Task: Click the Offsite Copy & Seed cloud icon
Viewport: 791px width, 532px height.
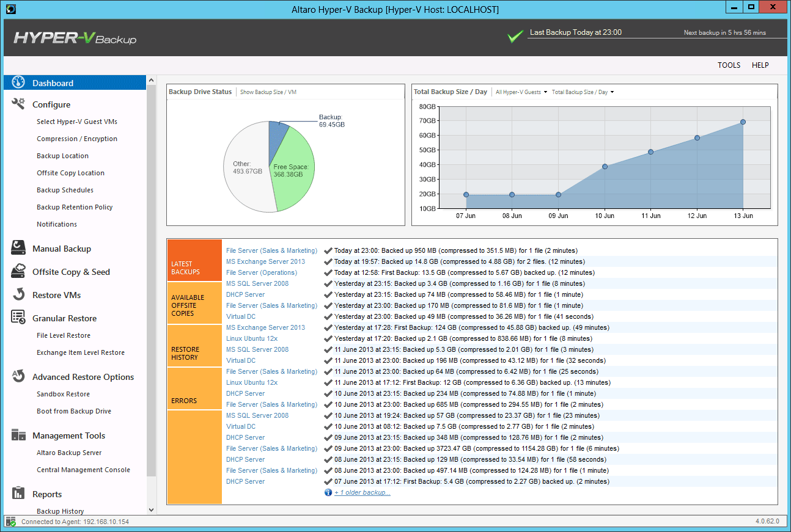Action: pos(18,271)
